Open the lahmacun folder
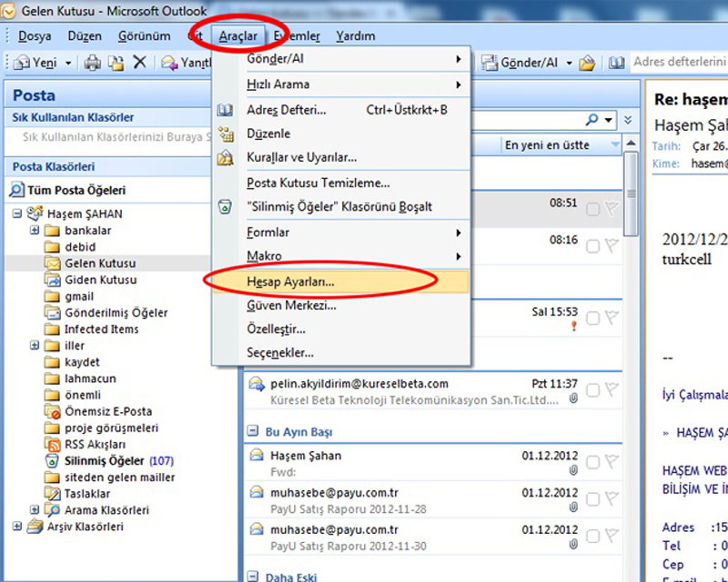The image size is (728, 582). point(80,378)
